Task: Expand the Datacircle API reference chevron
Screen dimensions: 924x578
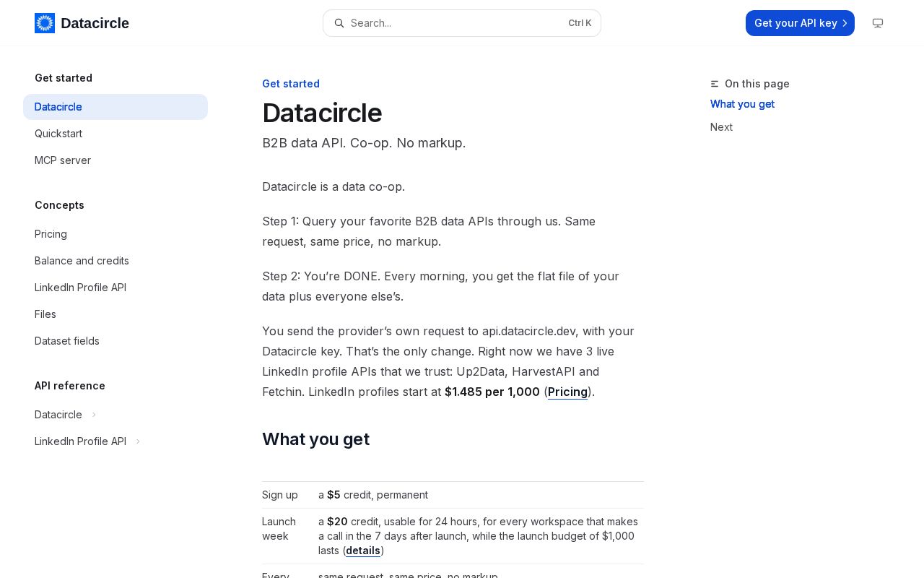Action: coord(94,415)
